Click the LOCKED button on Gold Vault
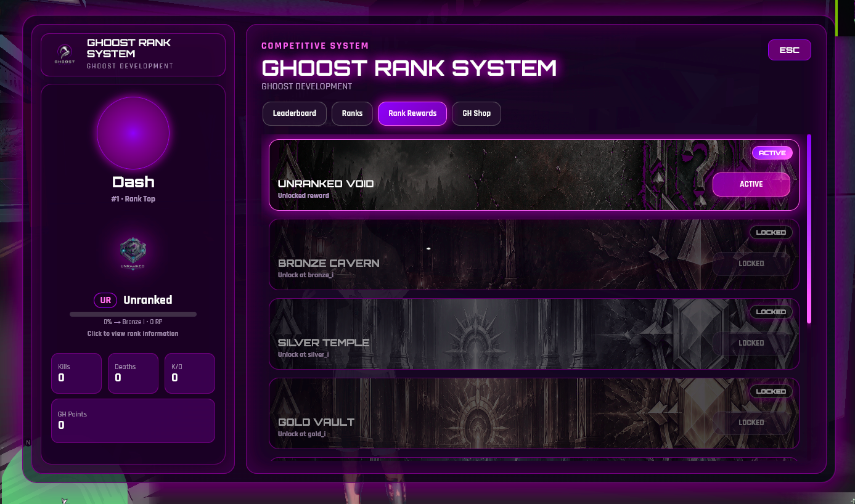Viewport: 855px width, 504px height. pyautogui.click(x=751, y=423)
